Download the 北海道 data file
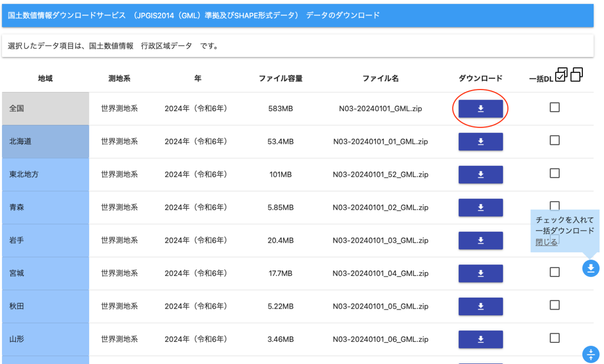 click(480, 141)
